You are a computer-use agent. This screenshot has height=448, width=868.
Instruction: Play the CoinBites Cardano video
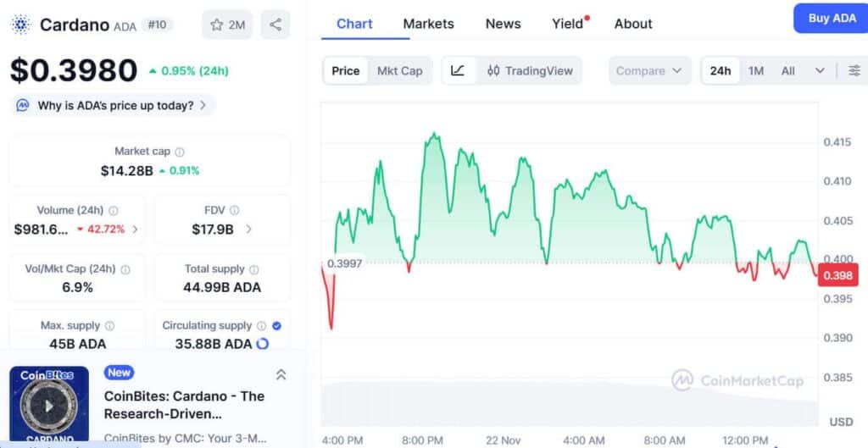49,406
